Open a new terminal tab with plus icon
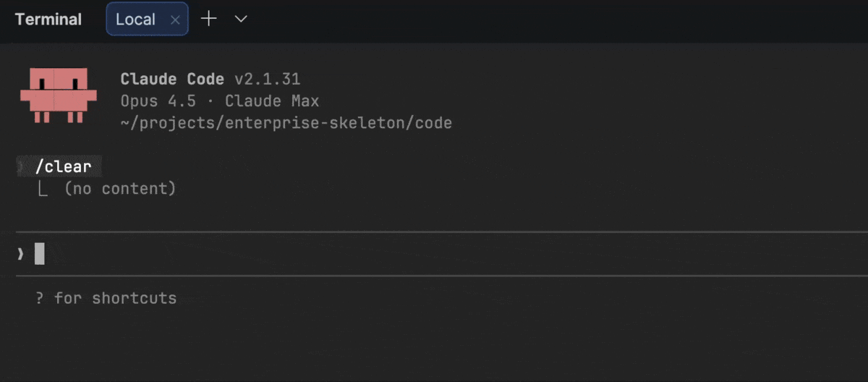Viewport: 868px width, 382px height. point(208,20)
